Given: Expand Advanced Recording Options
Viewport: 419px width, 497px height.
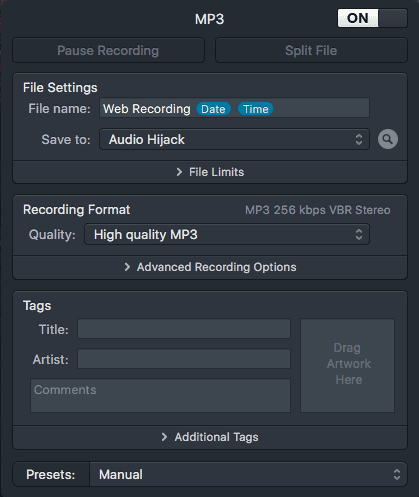Looking at the screenshot, I should coord(210,267).
